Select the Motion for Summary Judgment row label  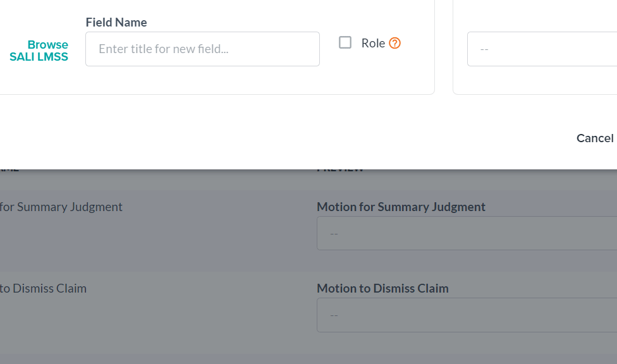coord(61,207)
